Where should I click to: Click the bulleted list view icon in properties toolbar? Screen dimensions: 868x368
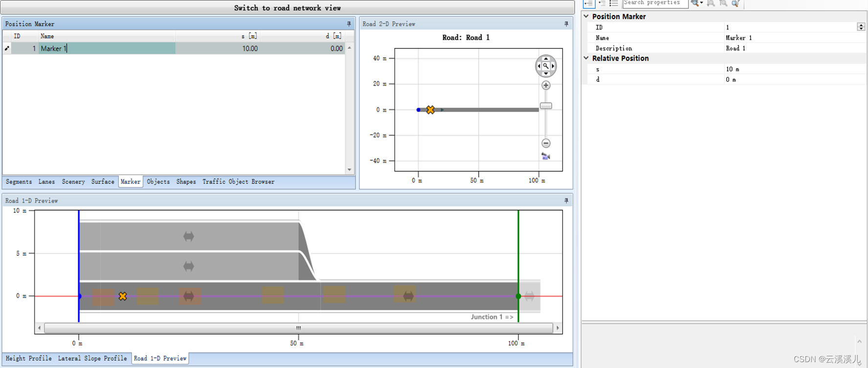click(x=614, y=3)
